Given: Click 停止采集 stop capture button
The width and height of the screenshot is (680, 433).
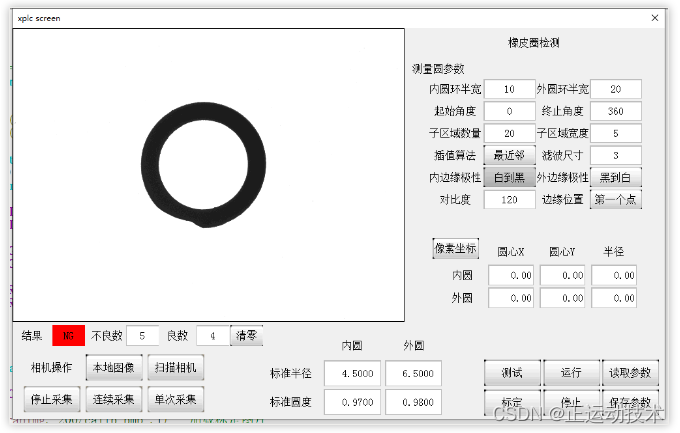Looking at the screenshot, I should pyautogui.click(x=52, y=399).
